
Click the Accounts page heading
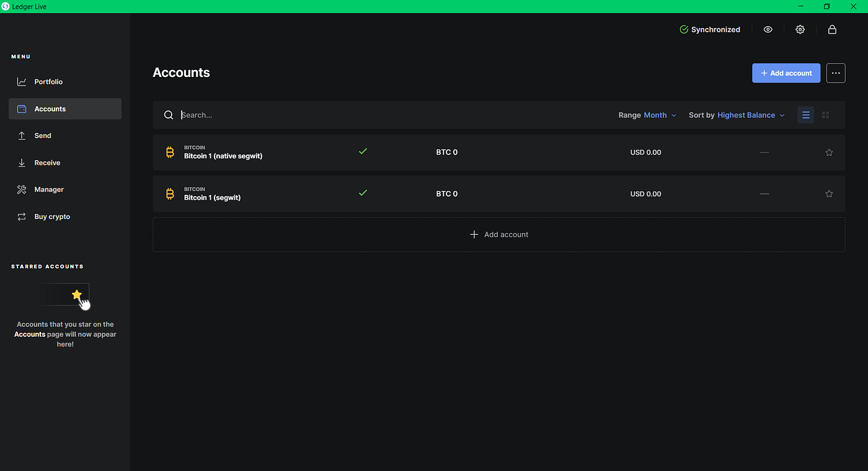(x=182, y=73)
